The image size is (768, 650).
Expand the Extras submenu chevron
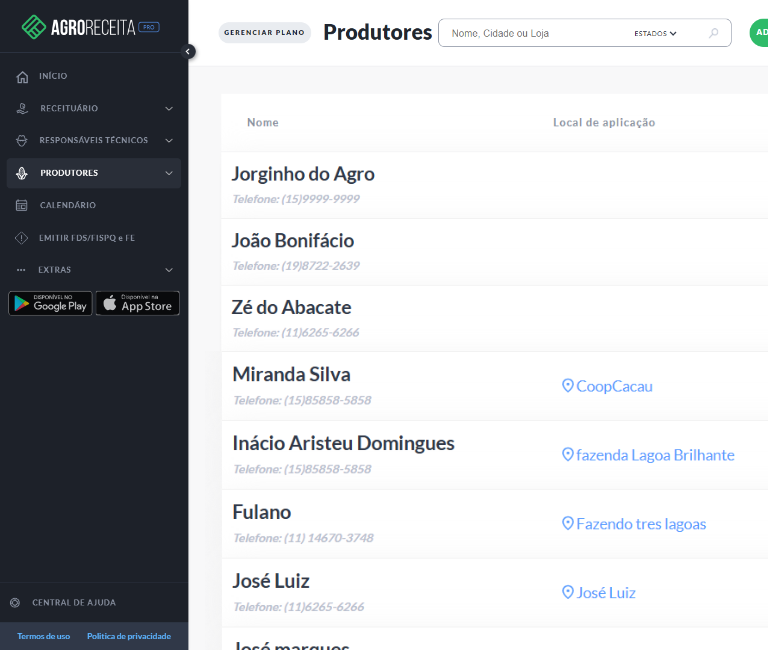(x=168, y=270)
